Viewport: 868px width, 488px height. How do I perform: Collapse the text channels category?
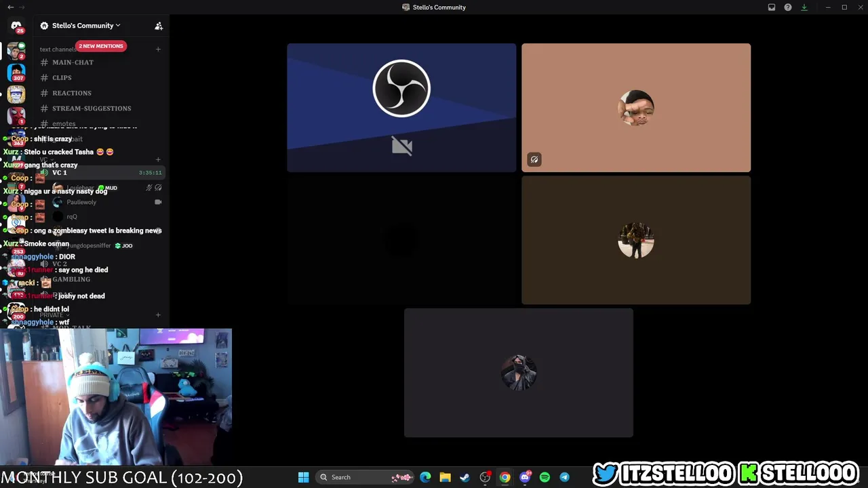pos(58,49)
